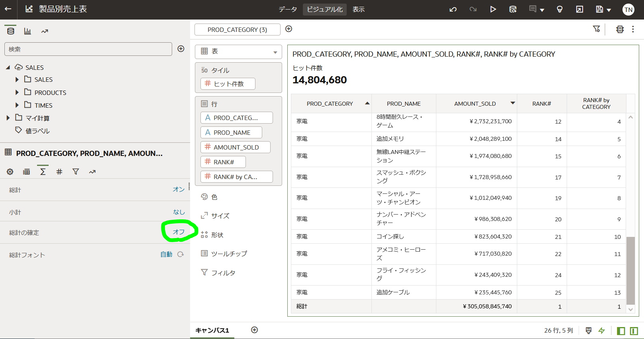Viewport: 644px width, 339px height.
Task: Open the TN user avatar menu
Action: coord(628,10)
